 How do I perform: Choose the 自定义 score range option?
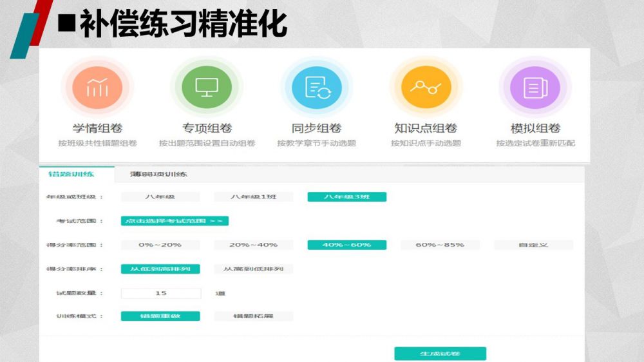point(533,245)
